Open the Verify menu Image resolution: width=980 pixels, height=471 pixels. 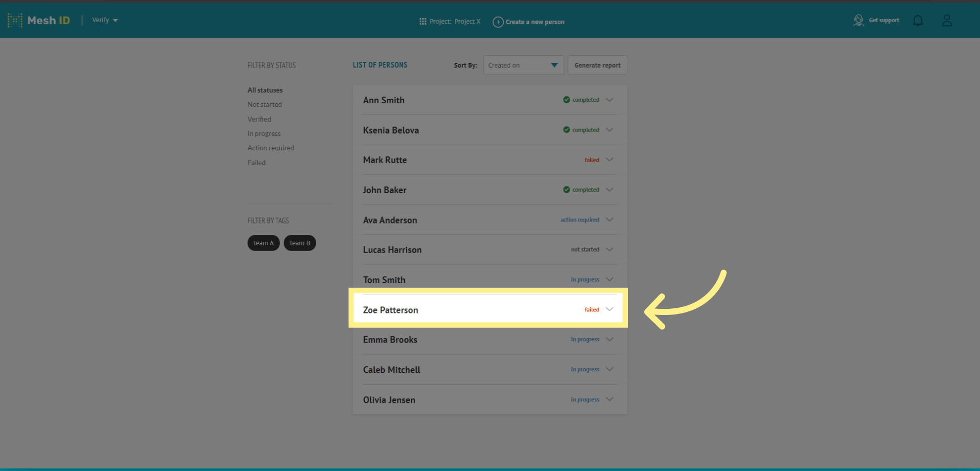pyautogui.click(x=104, y=20)
